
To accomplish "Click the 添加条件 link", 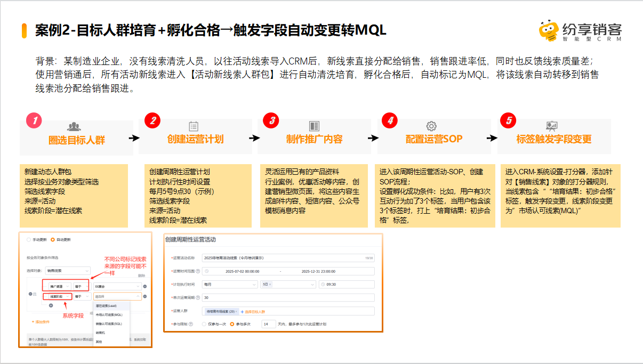I will pyautogui.click(x=41, y=322).
